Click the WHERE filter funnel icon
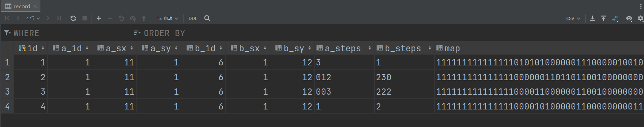This screenshot has width=644, height=127. pyautogui.click(x=7, y=33)
